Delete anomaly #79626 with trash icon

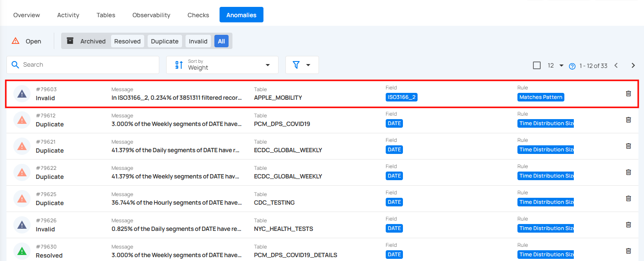(628, 224)
